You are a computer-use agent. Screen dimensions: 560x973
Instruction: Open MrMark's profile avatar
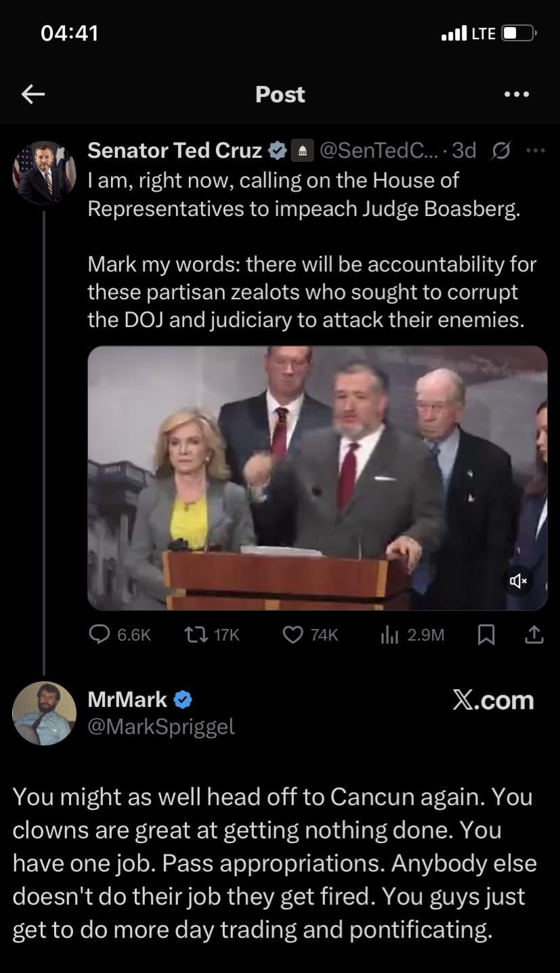click(45, 713)
